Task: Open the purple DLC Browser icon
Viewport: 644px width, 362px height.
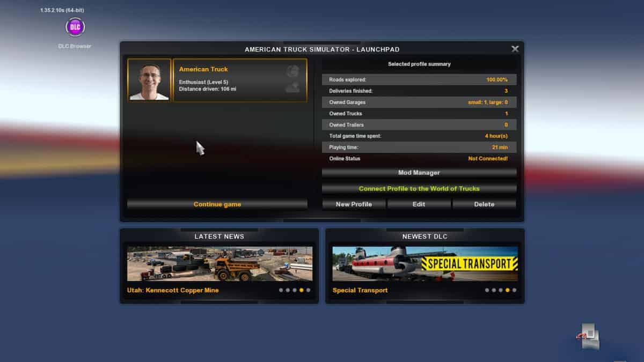Action: 75,27
